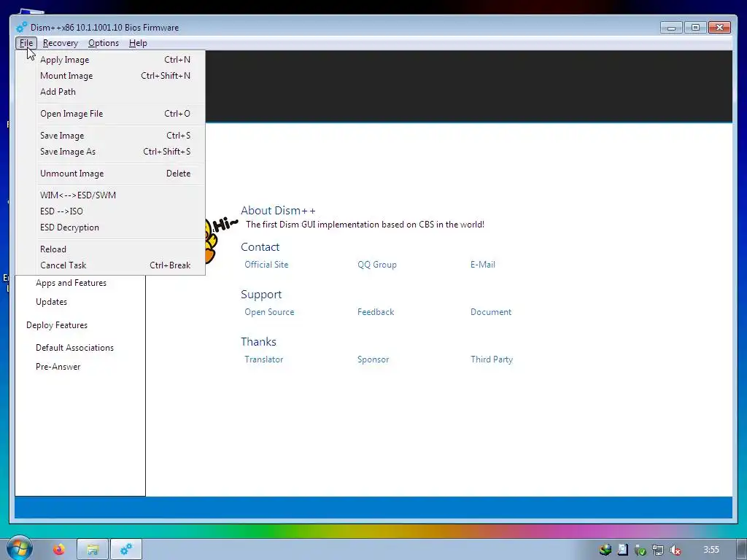
Task: Click the network tray icon
Action: pos(657,550)
